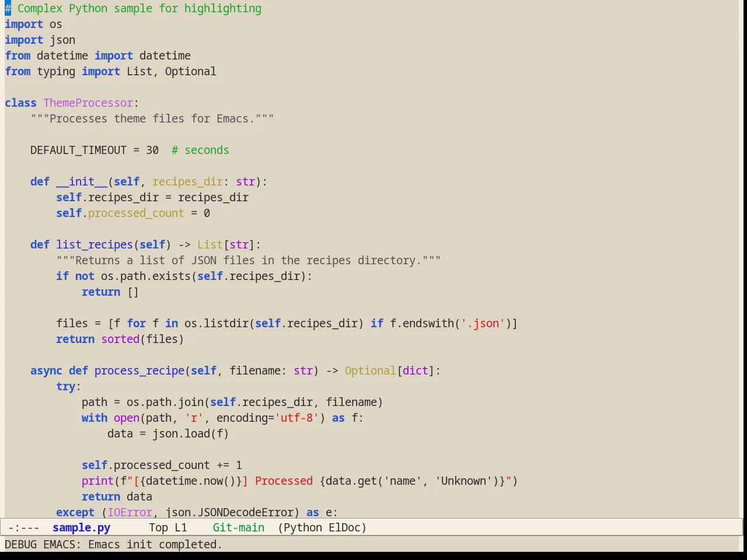
Task: Click on 'import json' line
Action: [40, 40]
